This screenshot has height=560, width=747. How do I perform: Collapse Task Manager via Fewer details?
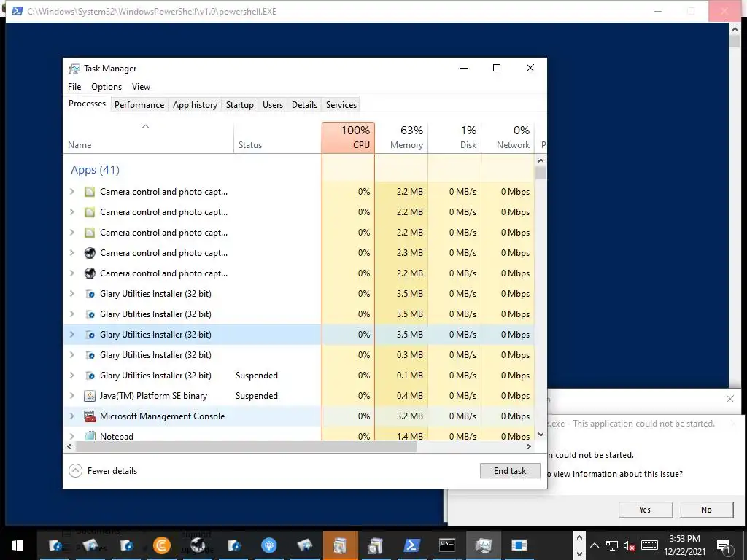pyautogui.click(x=103, y=471)
